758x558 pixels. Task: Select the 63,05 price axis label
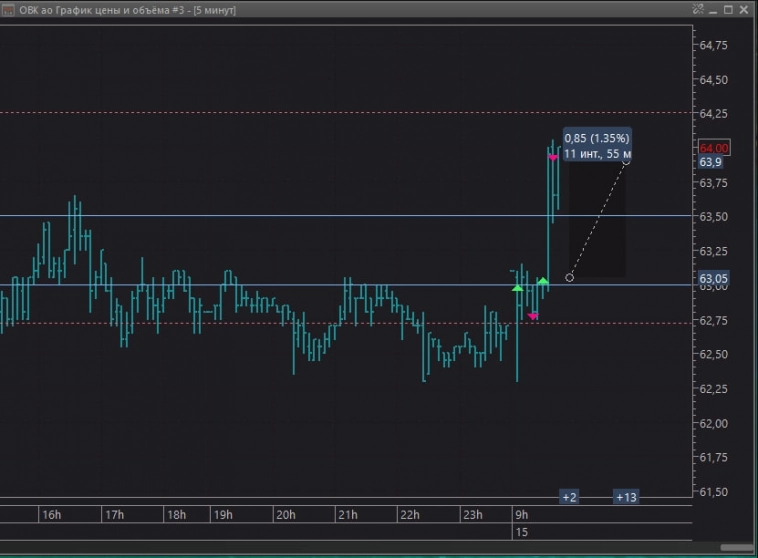tap(713, 278)
